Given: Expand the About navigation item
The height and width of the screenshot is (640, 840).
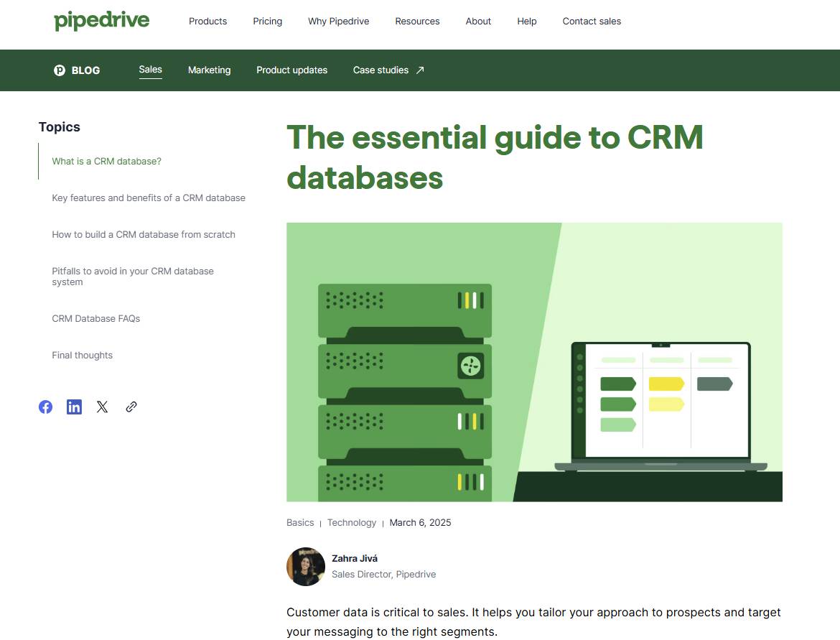Looking at the screenshot, I should [478, 22].
